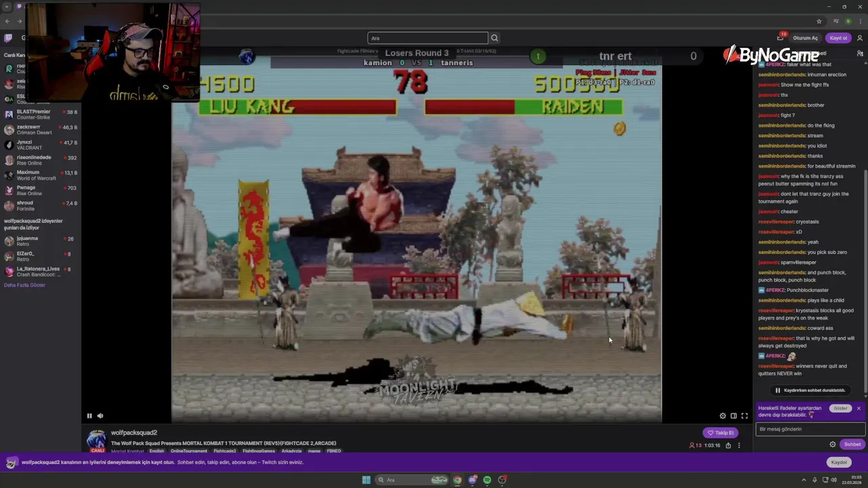The image size is (868, 488).
Task: Open the chat community users icon
Action: click(x=860, y=54)
